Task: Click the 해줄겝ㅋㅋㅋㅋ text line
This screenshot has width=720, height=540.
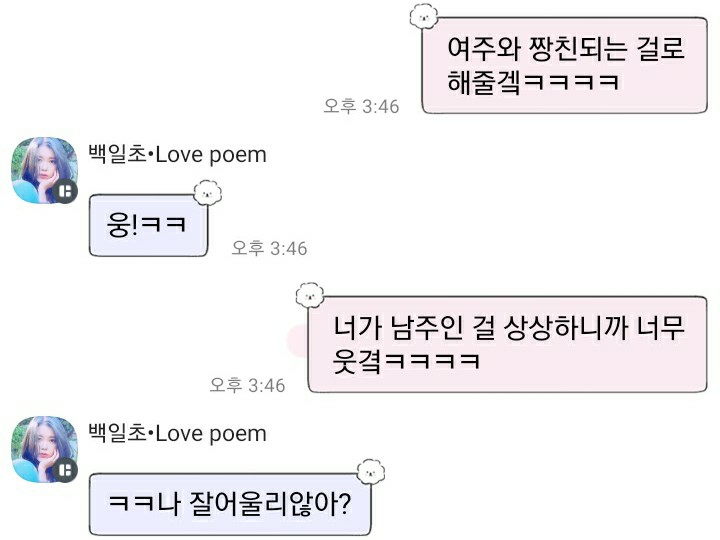Action: (532, 82)
